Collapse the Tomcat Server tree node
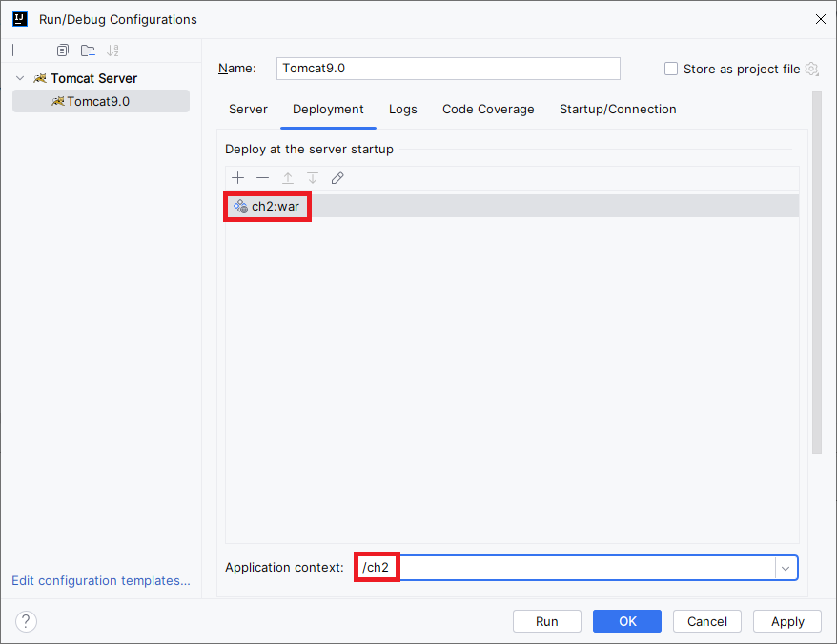This screenshot has width=837, height=644. click(20, 78)
